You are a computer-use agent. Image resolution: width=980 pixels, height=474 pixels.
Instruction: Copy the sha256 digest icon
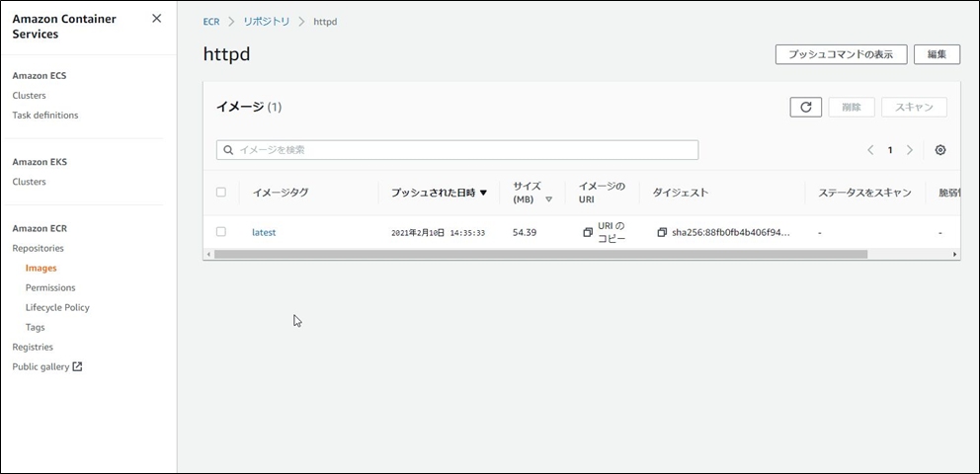coord(662,232)
